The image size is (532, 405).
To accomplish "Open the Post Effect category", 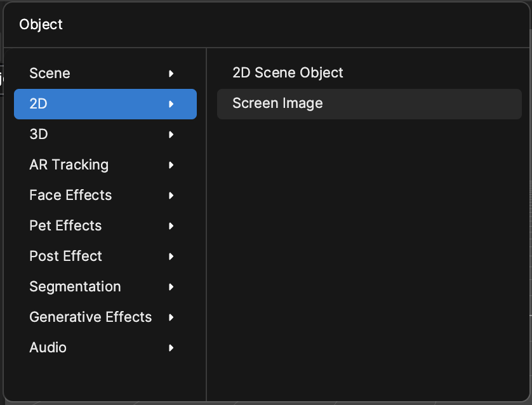I will tap(105, 256).
